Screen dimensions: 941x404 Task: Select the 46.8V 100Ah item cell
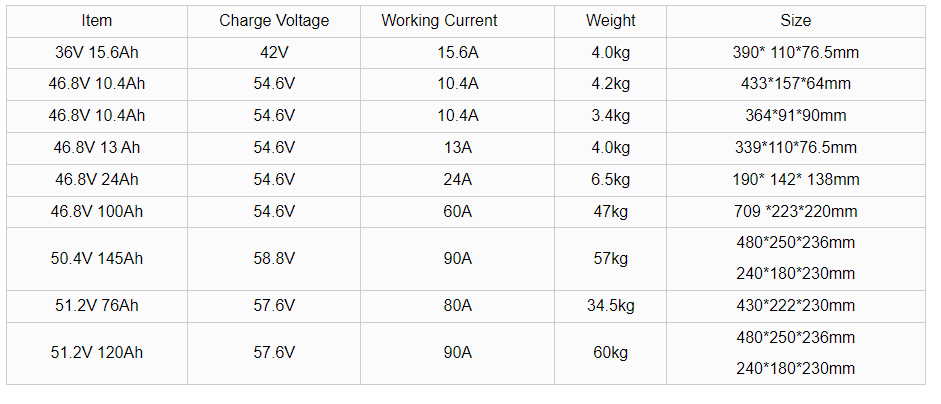pyautogui.click(x=97, y=212)
